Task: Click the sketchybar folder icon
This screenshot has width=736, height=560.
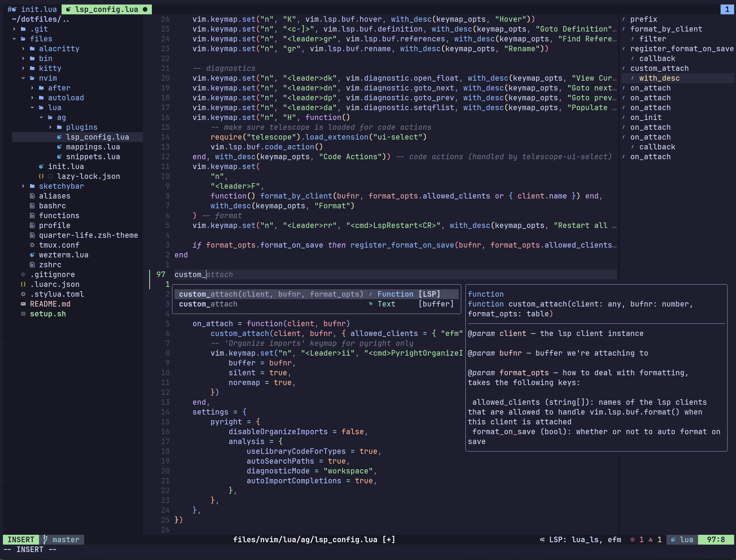Action: coord(32,186)
